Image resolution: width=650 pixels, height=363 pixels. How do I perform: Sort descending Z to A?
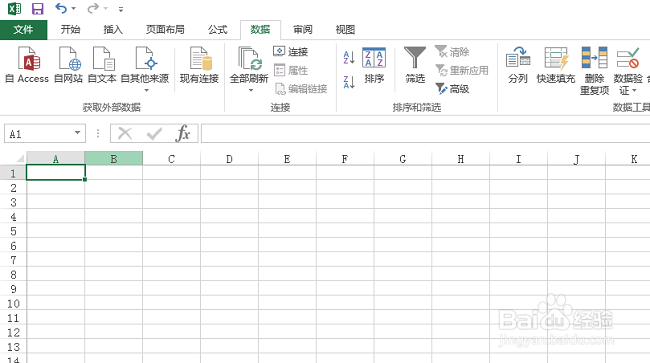tap(349, 82)
